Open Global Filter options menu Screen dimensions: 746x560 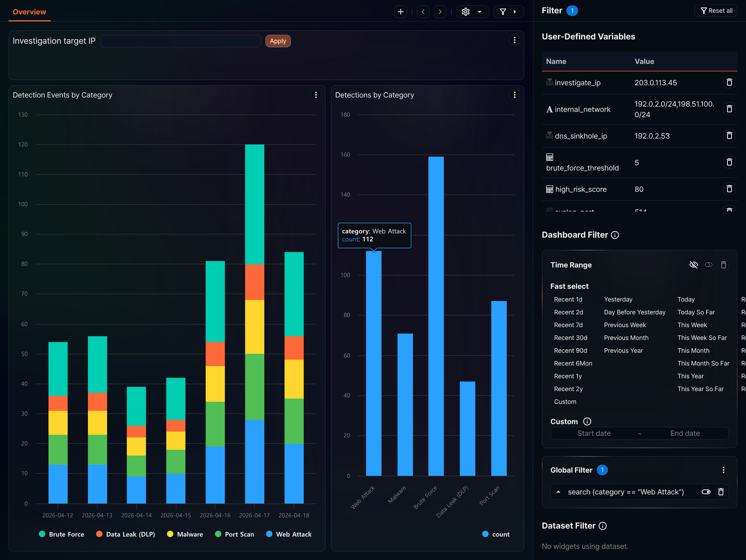(x=723, y=470)
